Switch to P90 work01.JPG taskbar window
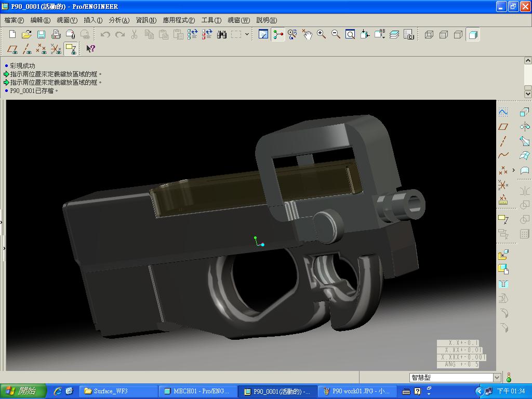 tap(356, 391)
